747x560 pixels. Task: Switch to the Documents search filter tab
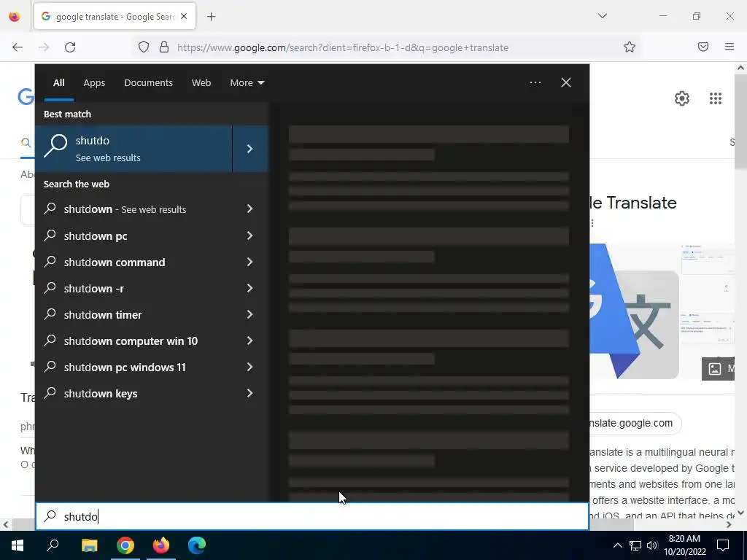coord(149,83)
